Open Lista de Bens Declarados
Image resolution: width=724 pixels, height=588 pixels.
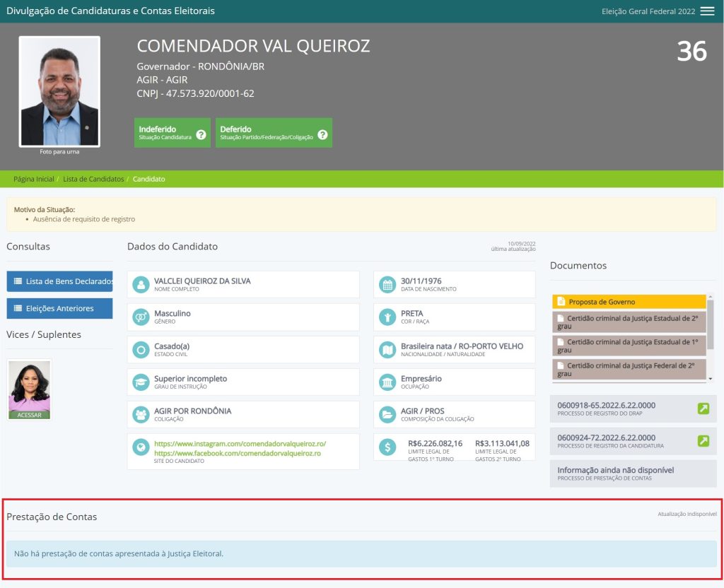click(x=60, y=281)
